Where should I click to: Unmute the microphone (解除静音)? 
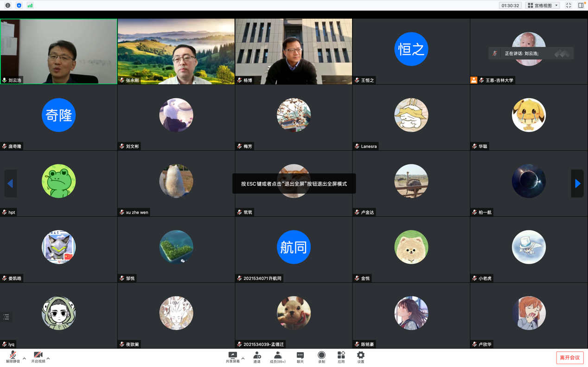pos(13,357)
